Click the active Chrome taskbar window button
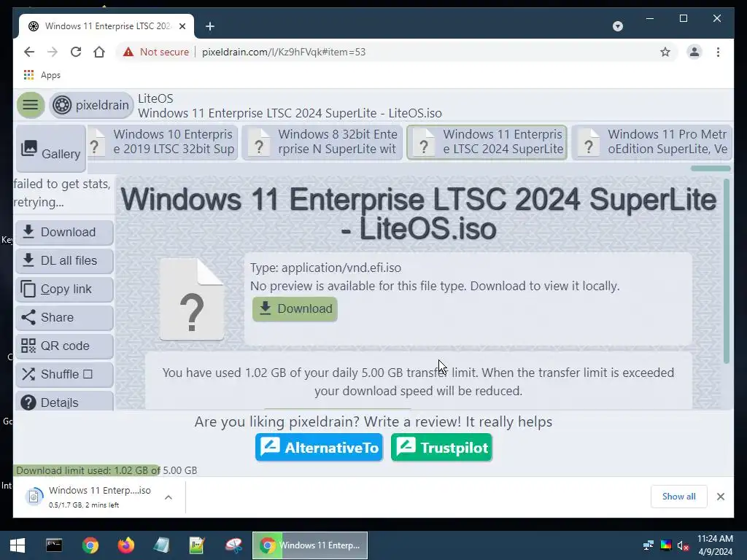The image size is (747, 560). pos(310,545)
